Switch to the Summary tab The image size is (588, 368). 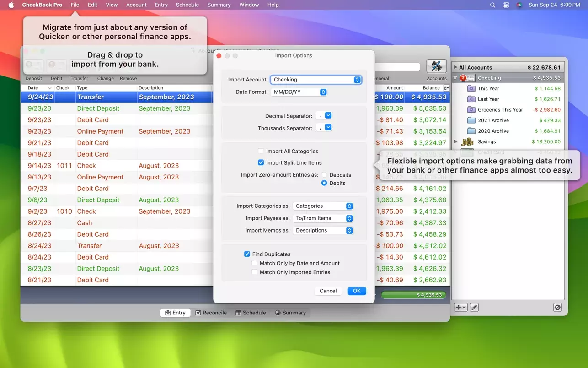[290, 313]
